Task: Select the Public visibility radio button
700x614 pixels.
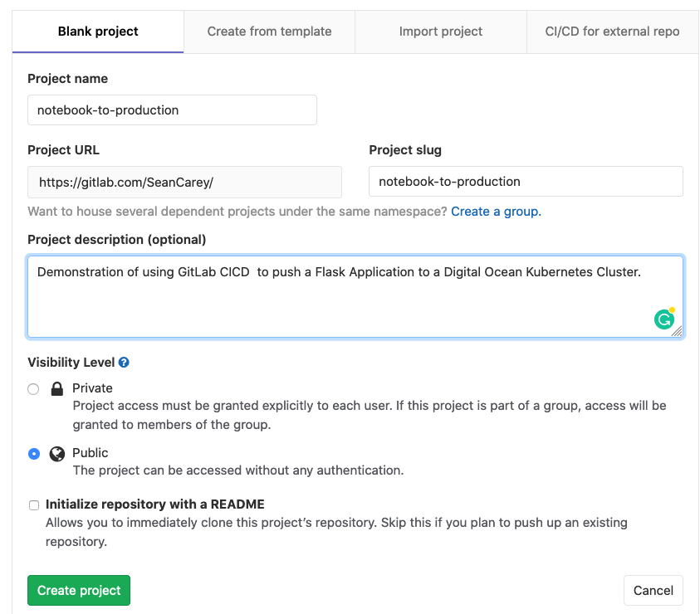Action: [x=33, y=453]
